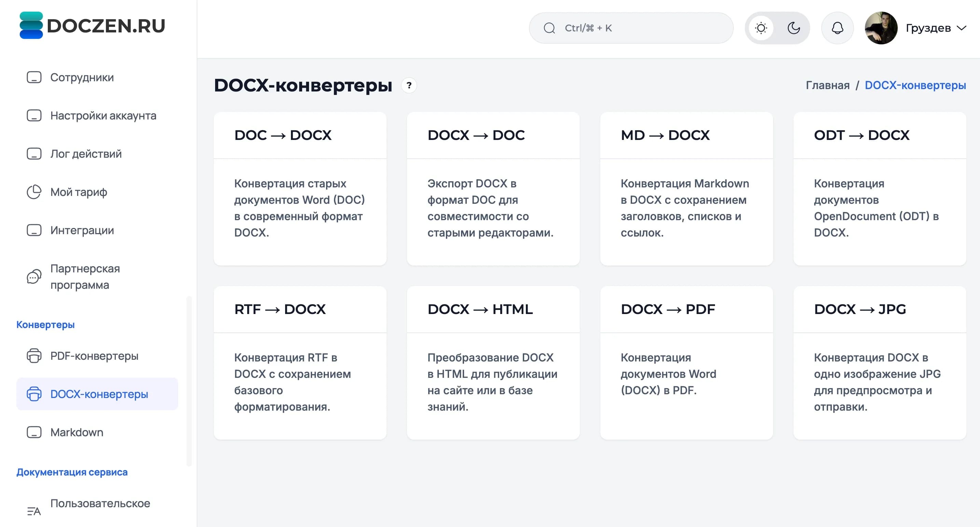
Task: Open Мой тариф menu item
Action: [x=97, y=192]
